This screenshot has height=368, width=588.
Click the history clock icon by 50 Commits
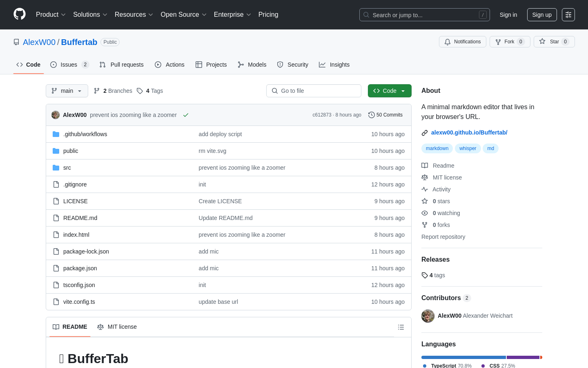pos(371,115)
